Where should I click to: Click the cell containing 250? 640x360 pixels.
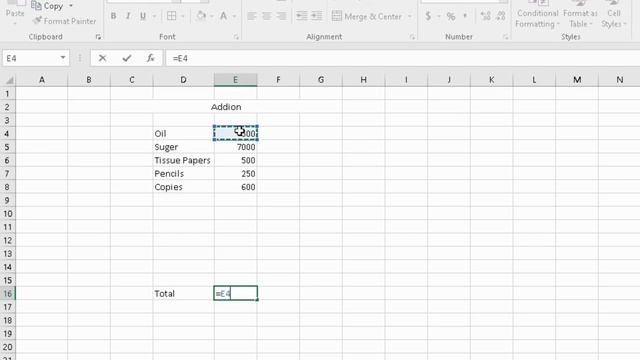[236, 173]
